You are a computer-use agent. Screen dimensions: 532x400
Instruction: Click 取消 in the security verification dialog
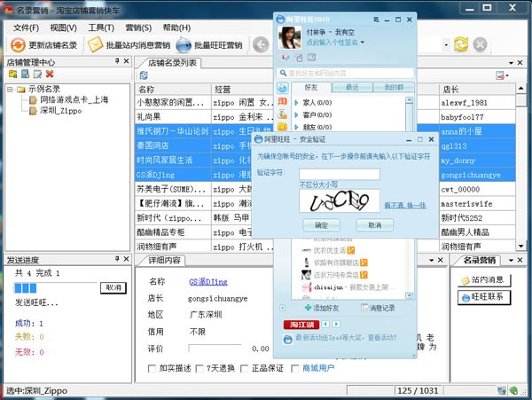[375, 225]
